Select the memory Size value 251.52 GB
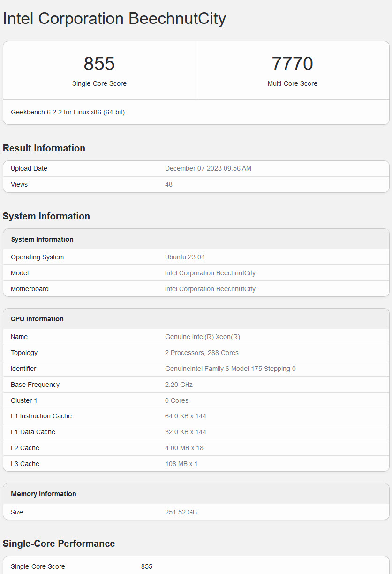Screen dimensions: 392x574 (x=181, y=512)
